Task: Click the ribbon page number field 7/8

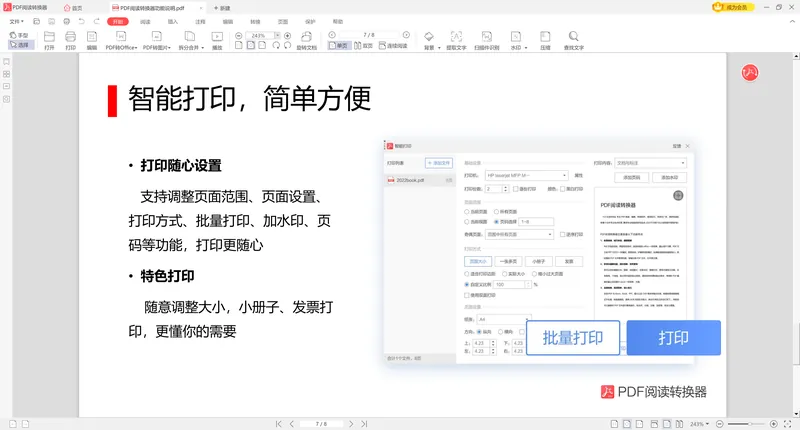Action: [x=369, y=35]
